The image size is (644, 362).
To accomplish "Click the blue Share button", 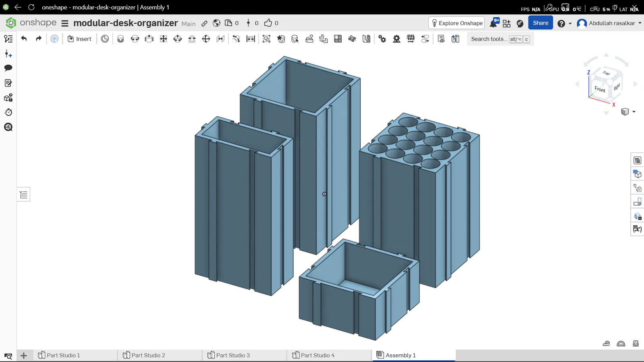I will 541,23.
